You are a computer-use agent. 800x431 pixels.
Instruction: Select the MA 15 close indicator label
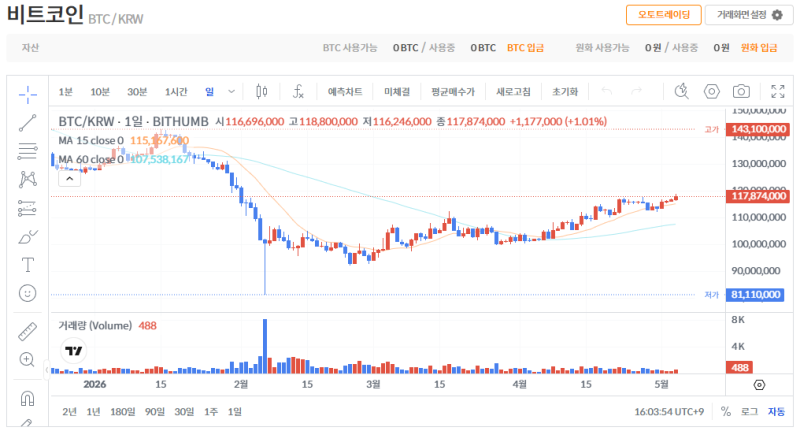click(91, 140)
